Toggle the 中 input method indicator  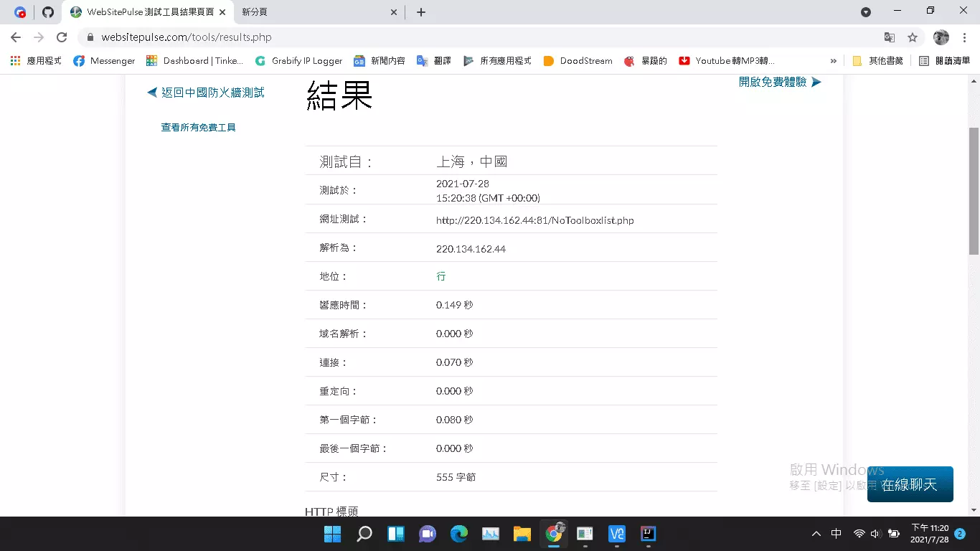click(x=837, y=534)
